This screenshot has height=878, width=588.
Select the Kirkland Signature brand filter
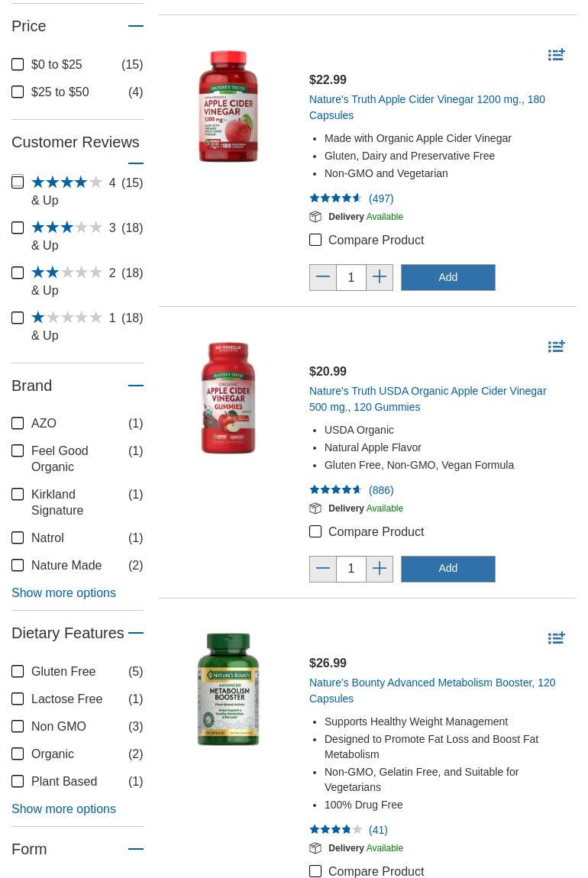pyautogui.click(x=18, y=495)
